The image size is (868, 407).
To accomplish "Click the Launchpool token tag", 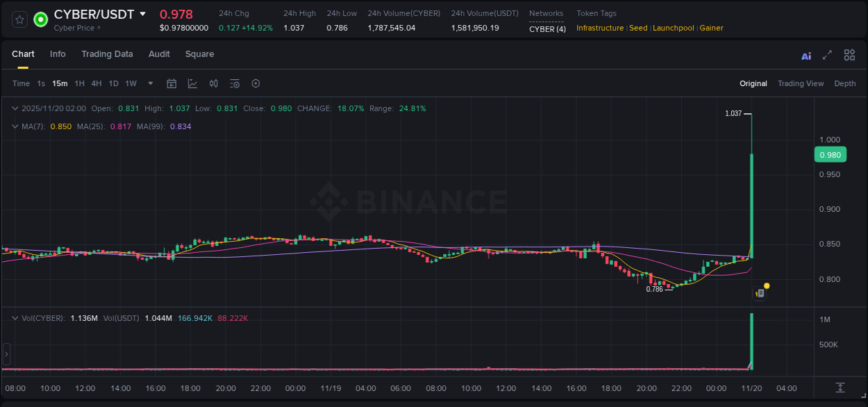I will pyautogui.click(x=673, y=28).
